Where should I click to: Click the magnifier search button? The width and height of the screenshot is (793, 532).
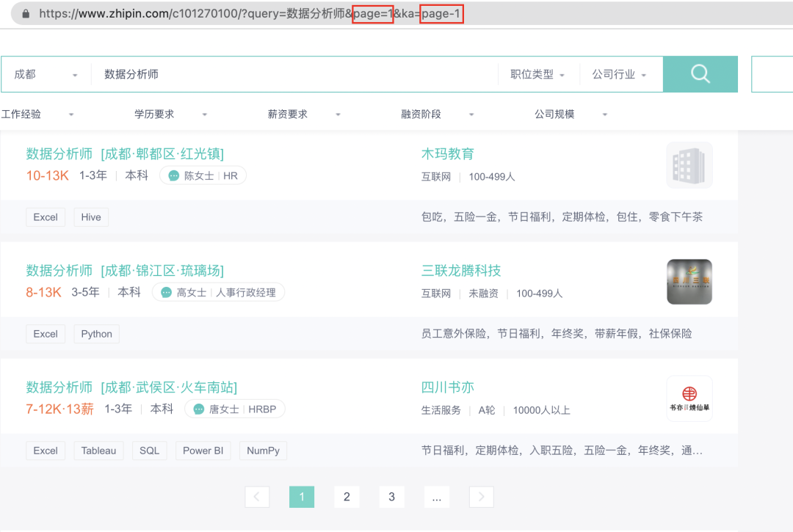coord(700,74)
